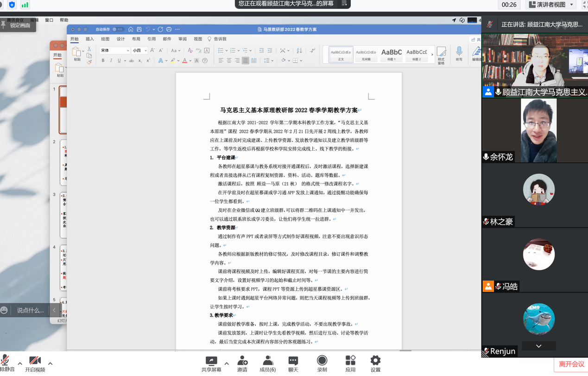
Task: Open the font name dropdown 宋体
Action: (x=114, y=51)
